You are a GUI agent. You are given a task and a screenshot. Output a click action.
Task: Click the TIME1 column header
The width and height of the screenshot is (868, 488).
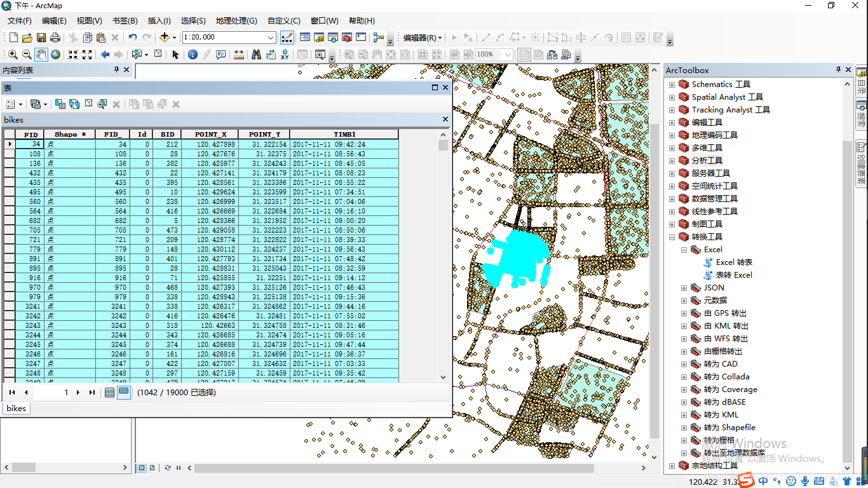coord(344,135)
